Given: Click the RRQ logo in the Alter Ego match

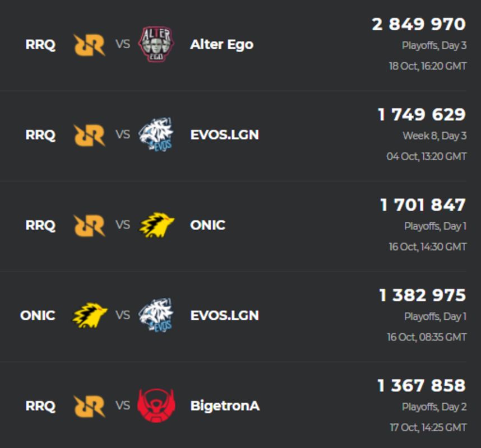Looking at the screenshot, I should point(89,45).
